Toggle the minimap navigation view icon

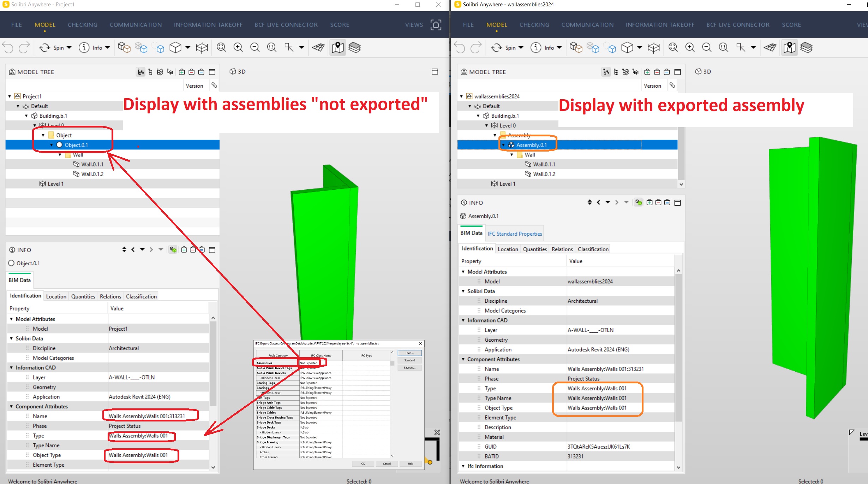click(x=337, y=47)
